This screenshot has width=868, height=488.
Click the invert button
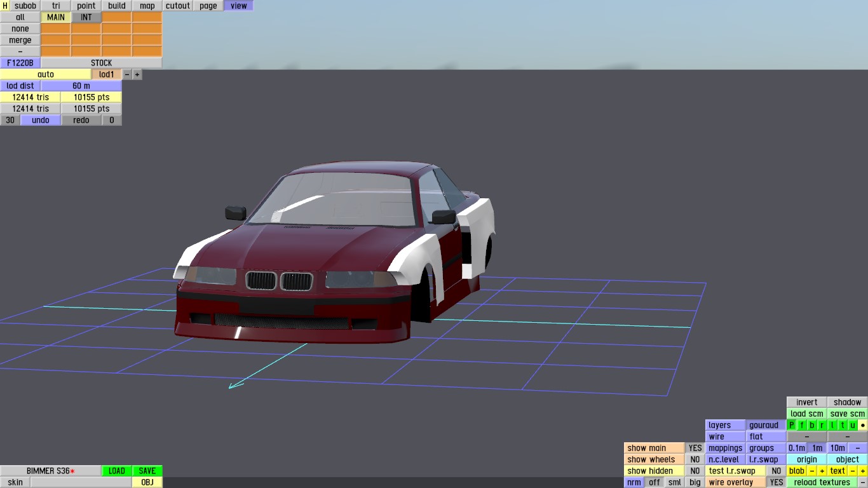(807, 402)
